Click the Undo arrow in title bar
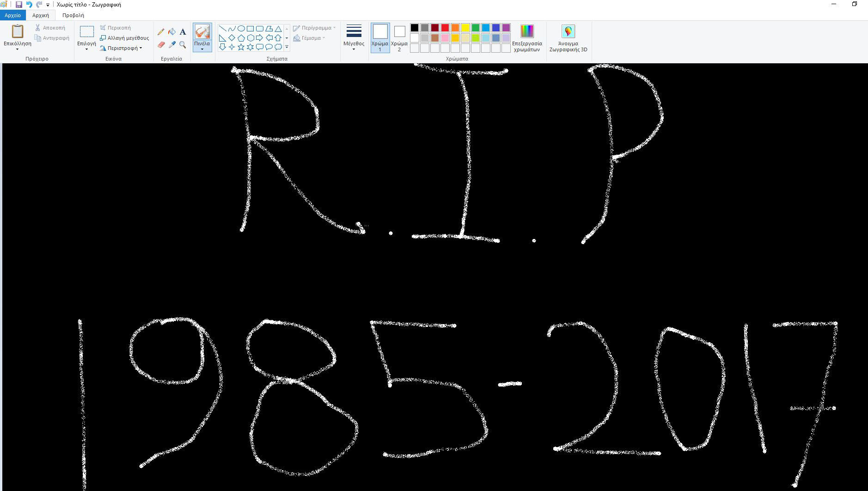The width and height of the screenshot is (868, 491). tap(29, 5)
